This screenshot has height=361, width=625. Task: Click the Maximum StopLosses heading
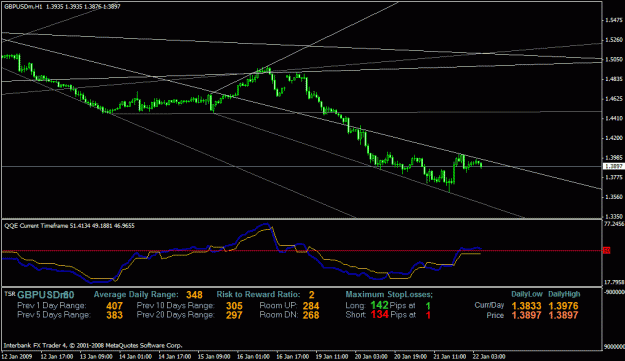(389, 294)
